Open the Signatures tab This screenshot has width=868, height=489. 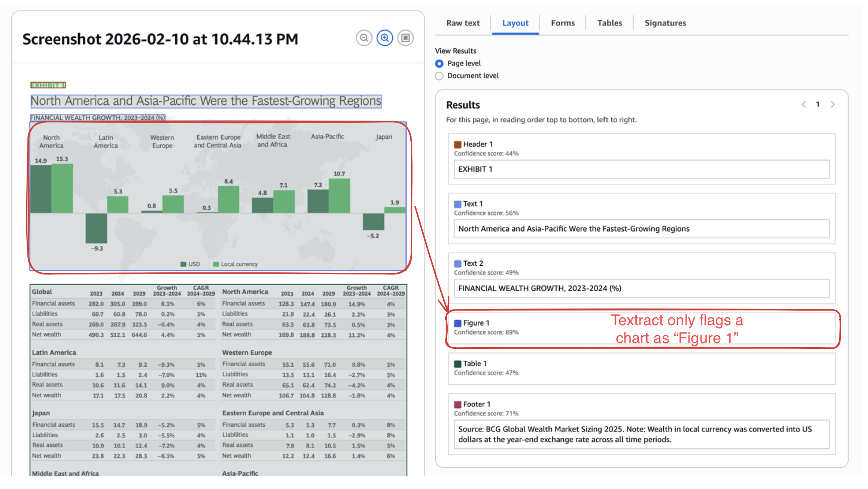click(x=665, y=23)
